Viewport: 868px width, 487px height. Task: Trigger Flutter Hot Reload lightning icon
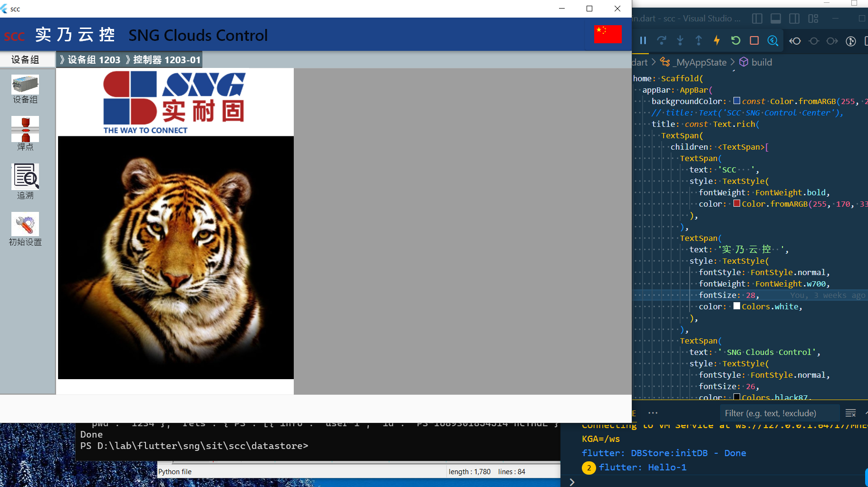tap(717, 40)
